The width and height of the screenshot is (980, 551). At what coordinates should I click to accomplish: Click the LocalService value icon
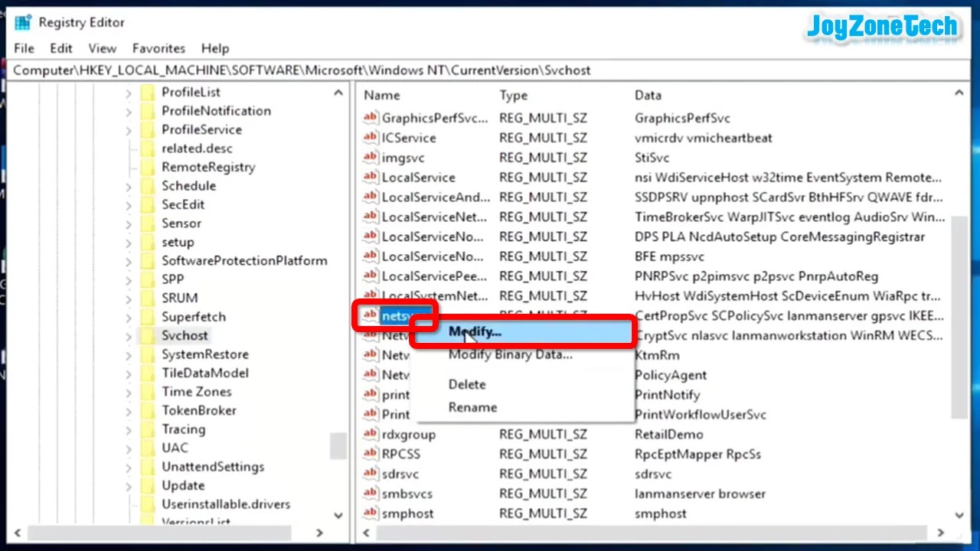pyautogui.click(x=371, y=177)
